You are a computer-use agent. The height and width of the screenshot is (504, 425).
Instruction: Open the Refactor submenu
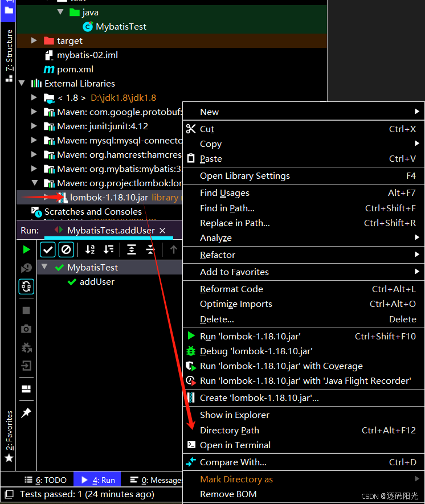[x=304, y=255]
